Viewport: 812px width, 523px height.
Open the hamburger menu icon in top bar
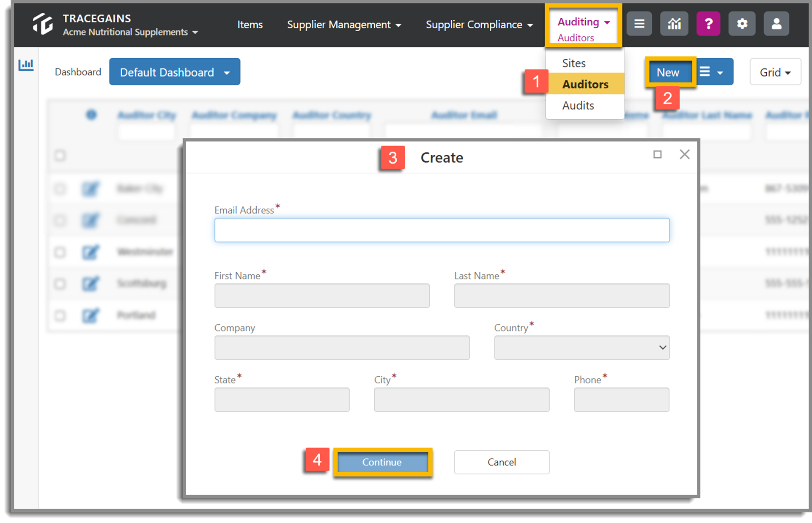639,24
